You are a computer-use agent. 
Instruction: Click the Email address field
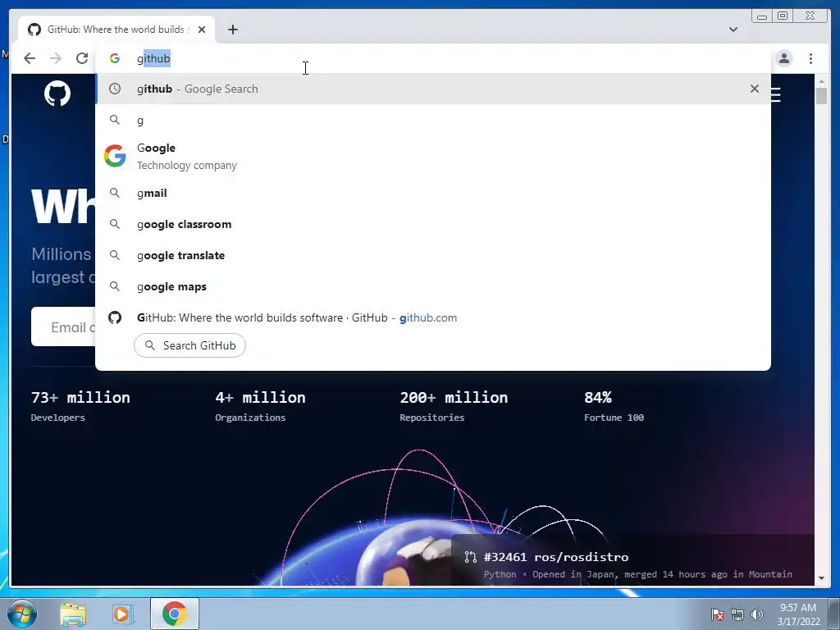63,326
